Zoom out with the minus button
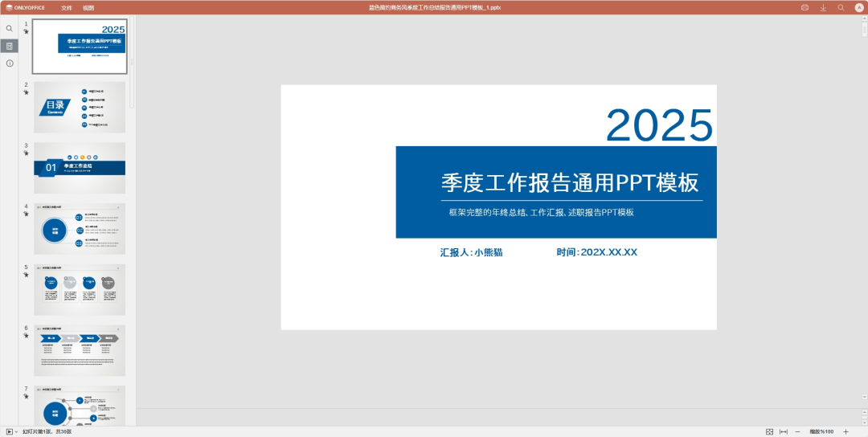The height and width of the screenshot is (437, 868). click(x=798, y=431)
